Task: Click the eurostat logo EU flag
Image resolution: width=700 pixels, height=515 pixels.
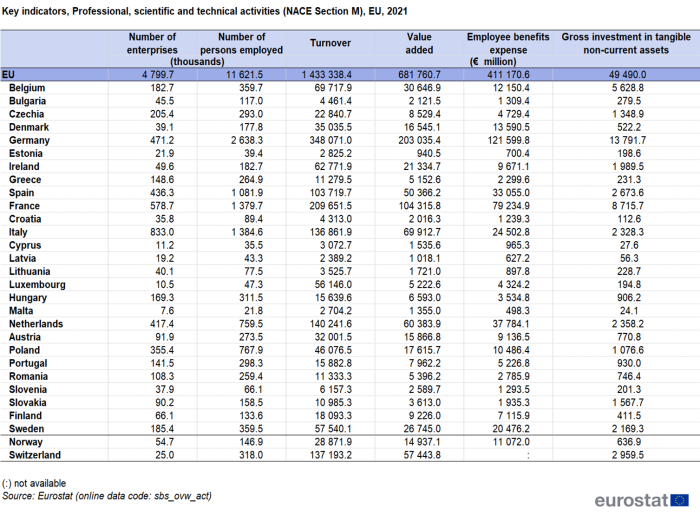Action: coord(679,500)
